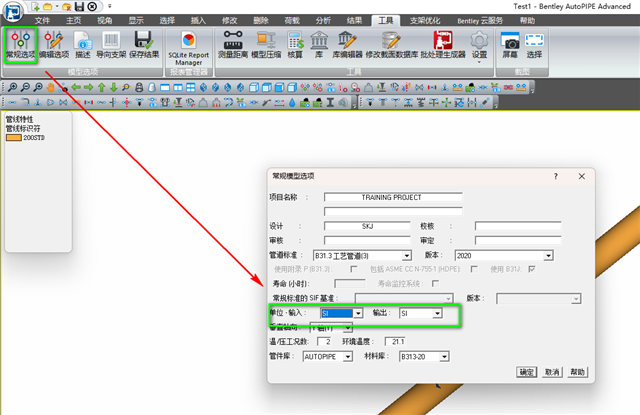Toggle 使用附录 P (B31.3) checkbox

point(354,269)
